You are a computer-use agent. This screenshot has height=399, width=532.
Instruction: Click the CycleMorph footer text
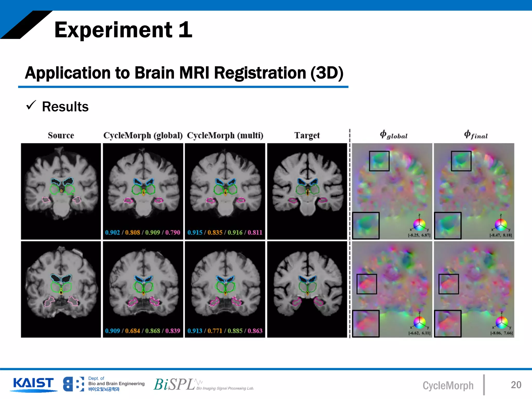pos(448,385)
